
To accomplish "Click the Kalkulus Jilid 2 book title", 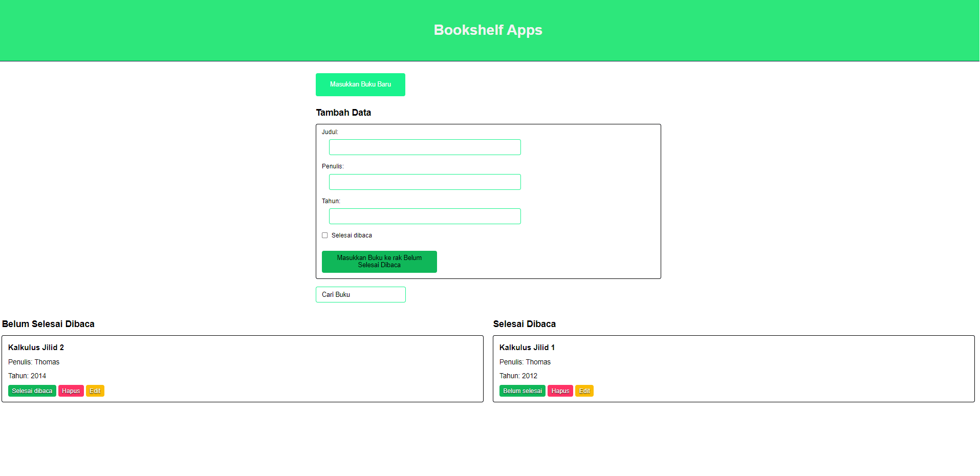I will tap(35, 347).
